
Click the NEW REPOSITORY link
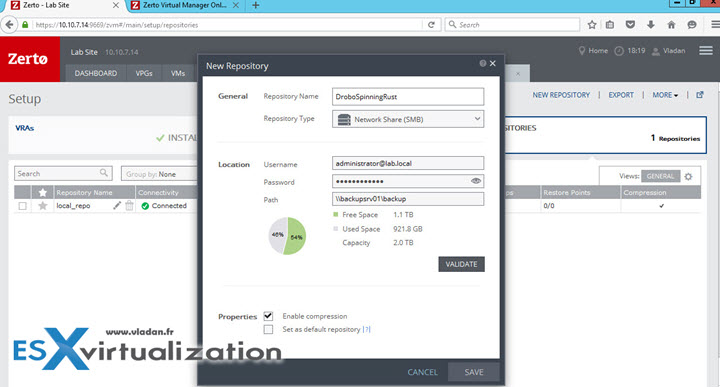(561, 95)
